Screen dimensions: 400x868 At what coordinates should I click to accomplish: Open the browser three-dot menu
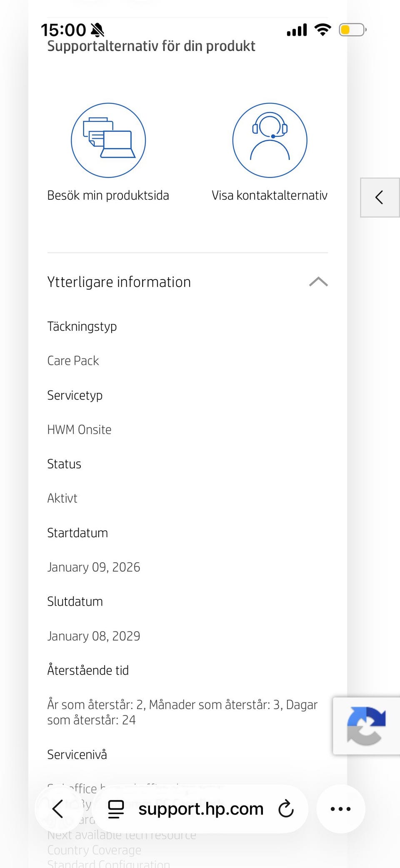340,809
